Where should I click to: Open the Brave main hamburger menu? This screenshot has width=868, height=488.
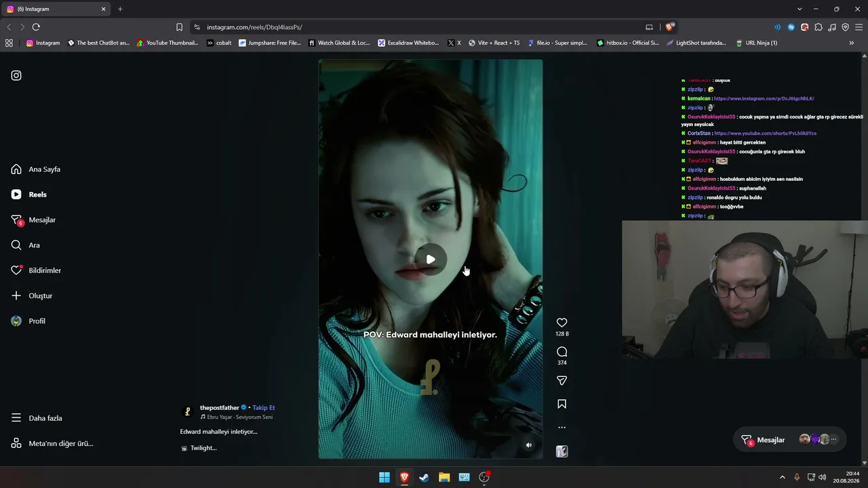(859, 27)
